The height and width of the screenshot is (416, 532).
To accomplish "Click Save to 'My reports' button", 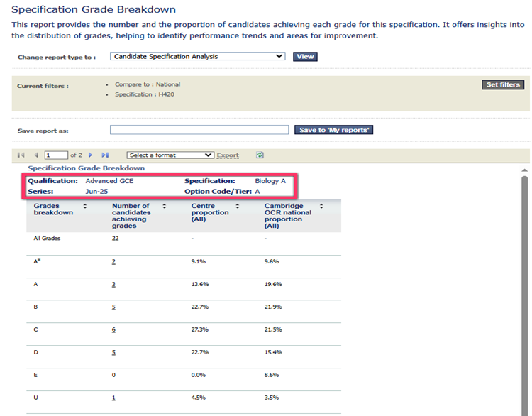I will (333, 130).
